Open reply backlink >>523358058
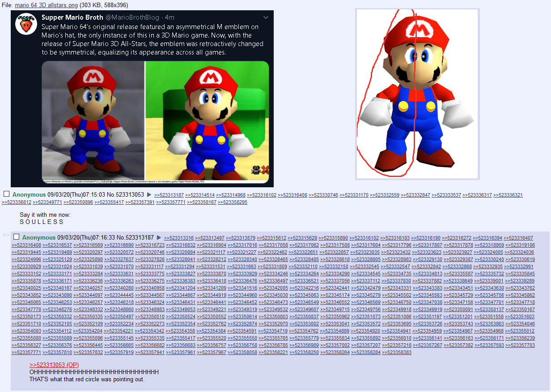The width and height of the screenshot is (551, 392). coord(242,352)
